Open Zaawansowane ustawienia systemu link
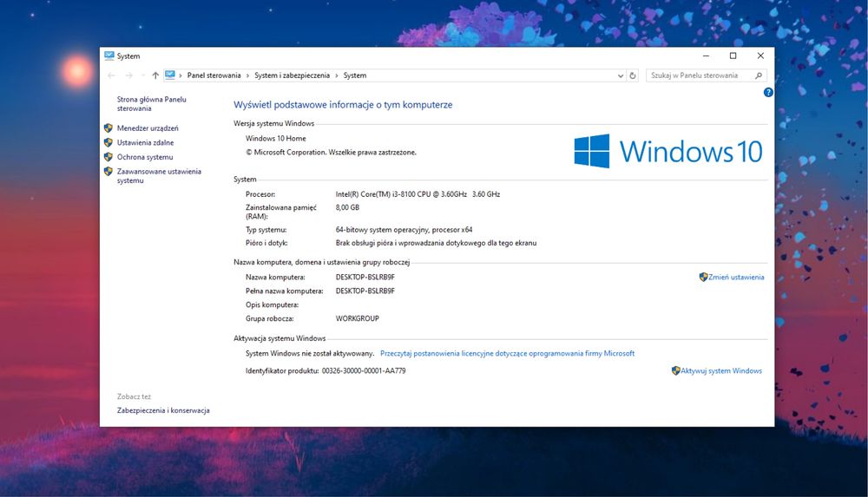Screen dimensions: 868x497 (159, 176)
